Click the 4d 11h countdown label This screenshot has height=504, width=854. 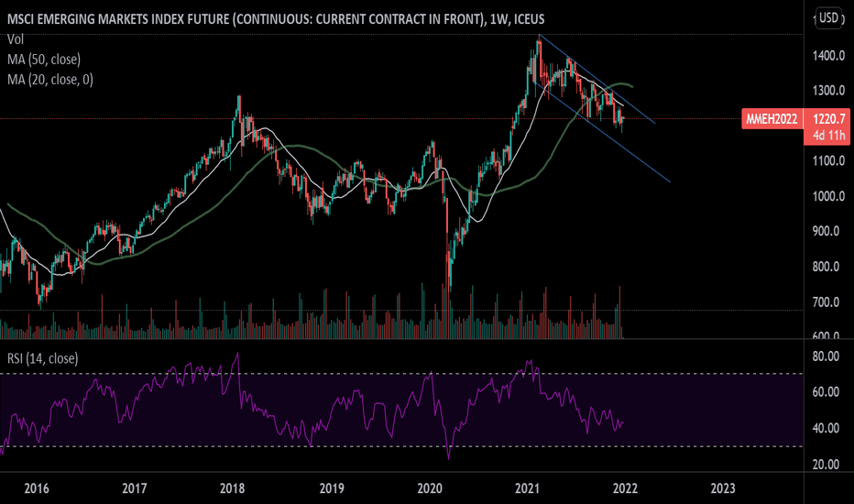point(829,135)
